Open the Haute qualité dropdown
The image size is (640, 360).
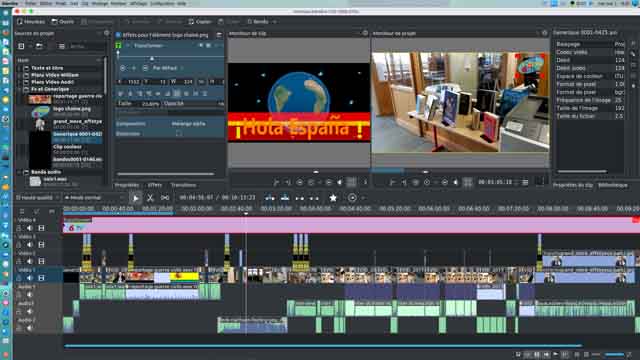[37, 198]
